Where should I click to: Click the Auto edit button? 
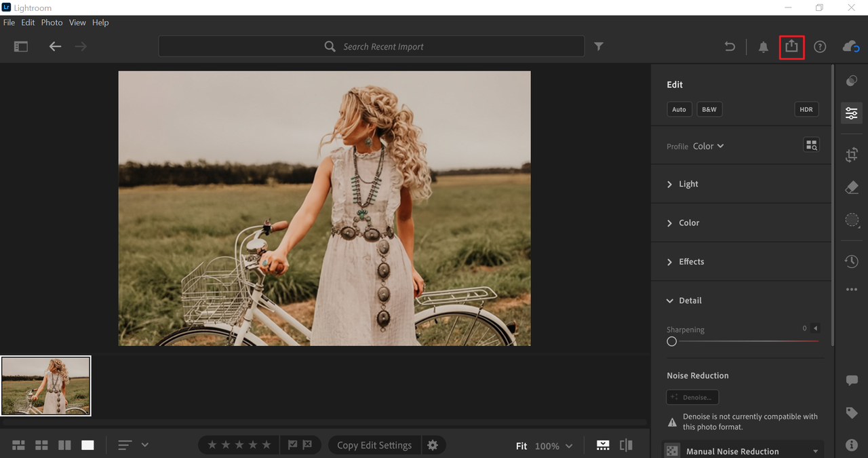[x=679, y=109]
